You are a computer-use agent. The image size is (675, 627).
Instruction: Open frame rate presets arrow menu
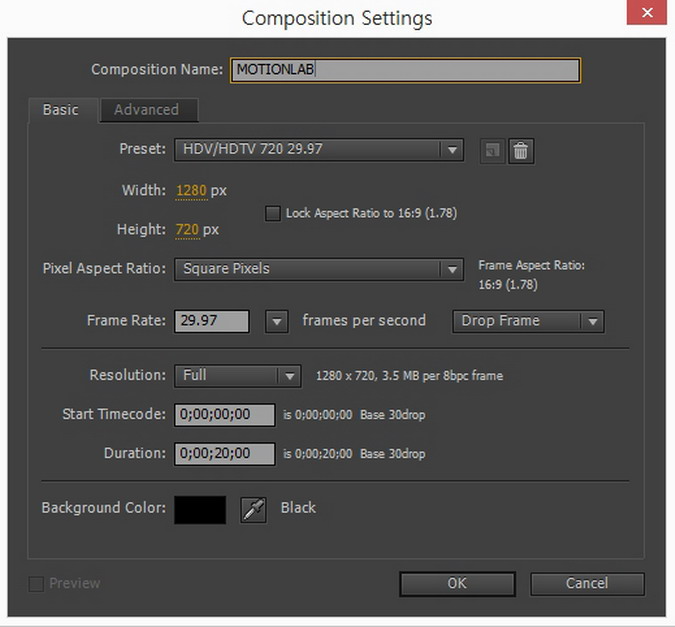(276, 321)
